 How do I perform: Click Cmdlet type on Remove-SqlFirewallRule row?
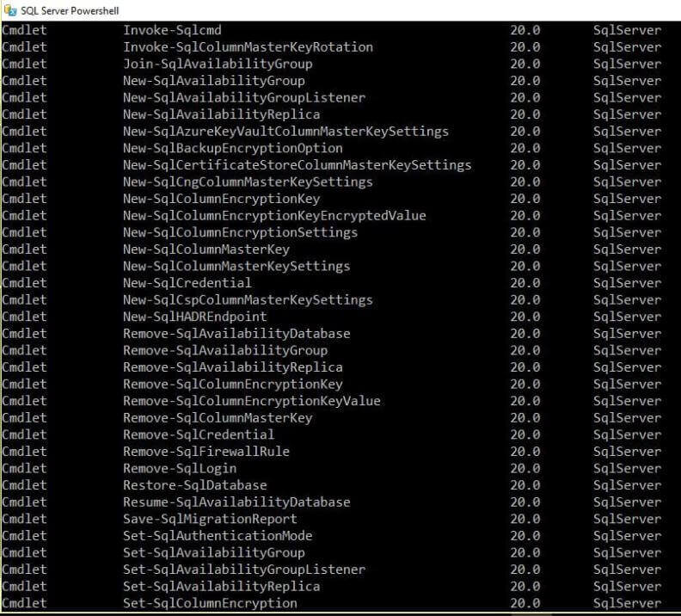point(24,452)
